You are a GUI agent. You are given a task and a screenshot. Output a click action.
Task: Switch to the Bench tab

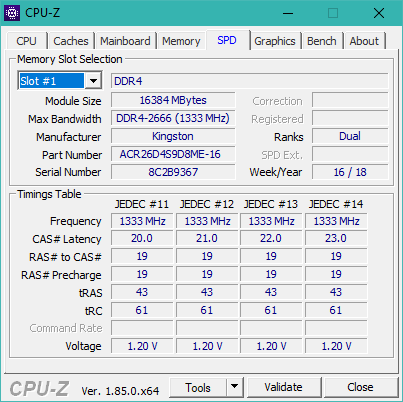pyautogui.click(x=322, y=41)
